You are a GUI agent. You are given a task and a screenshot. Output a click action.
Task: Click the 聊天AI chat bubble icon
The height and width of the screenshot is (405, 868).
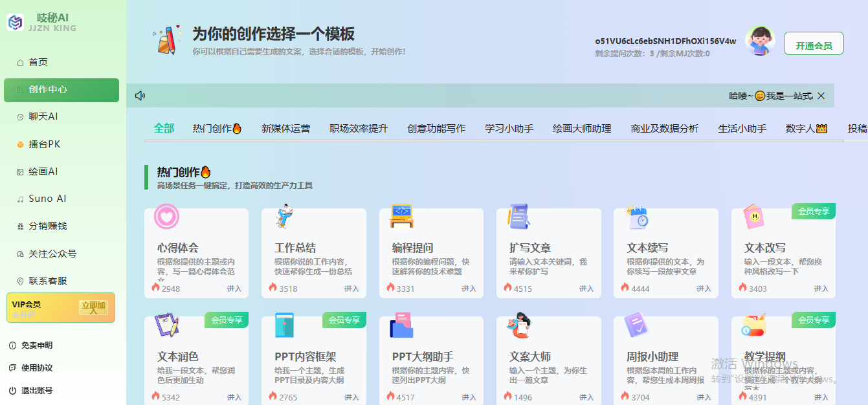21,116
